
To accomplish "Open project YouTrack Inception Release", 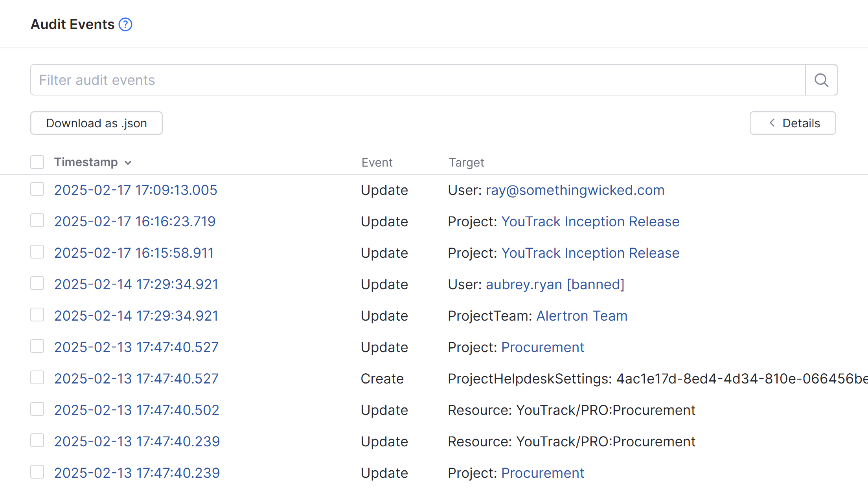I will click(590, 221).
